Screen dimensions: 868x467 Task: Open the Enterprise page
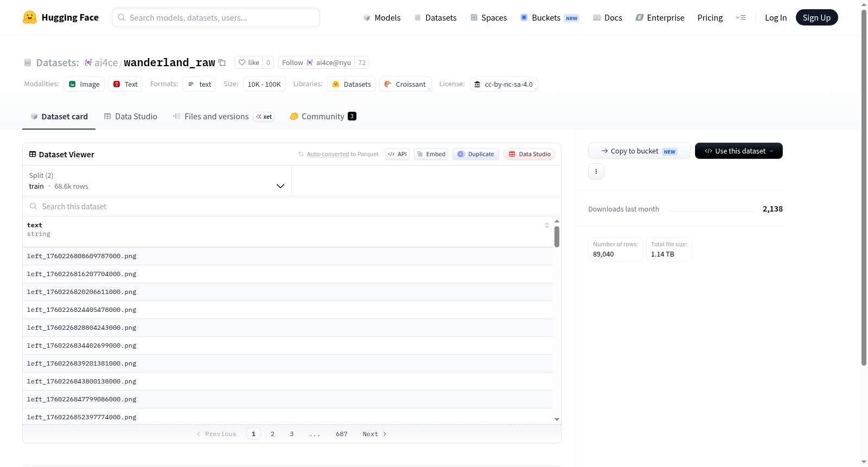coord(660,17)
